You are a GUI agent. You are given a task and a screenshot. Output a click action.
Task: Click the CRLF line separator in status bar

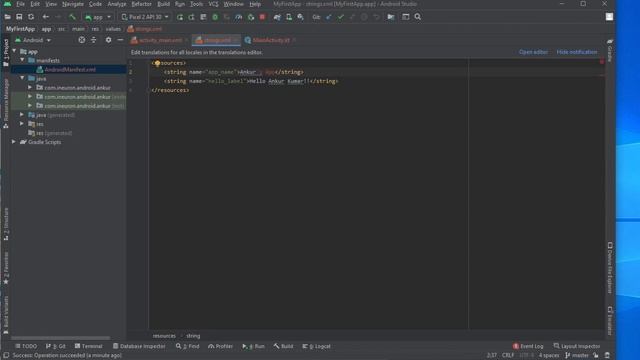508,356
